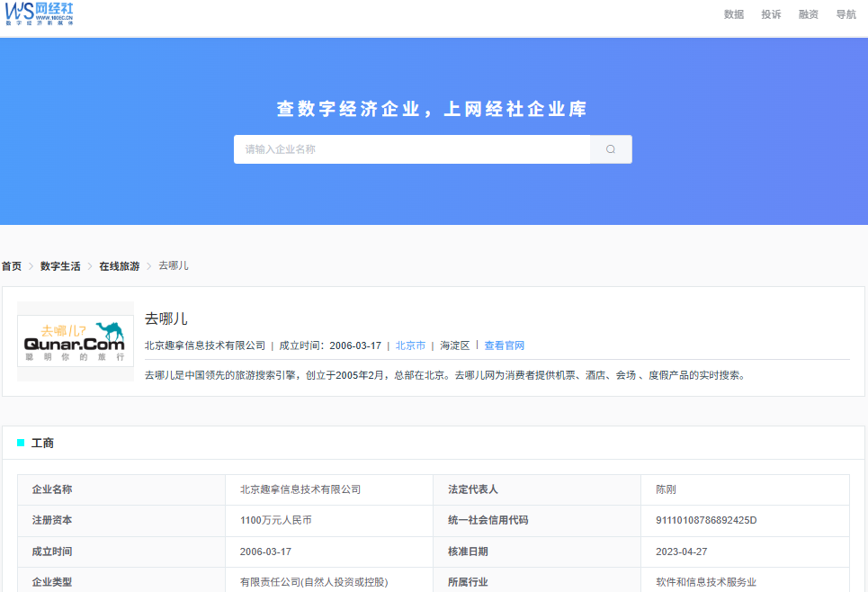Click company name under 去哪儿 title
The image size is (868, 592).
(205, 345)
